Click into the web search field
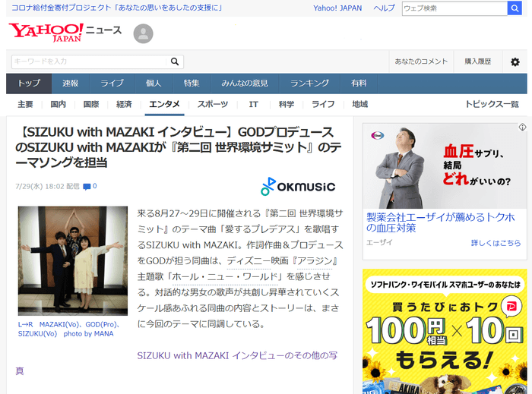 [x=454, y=8]
